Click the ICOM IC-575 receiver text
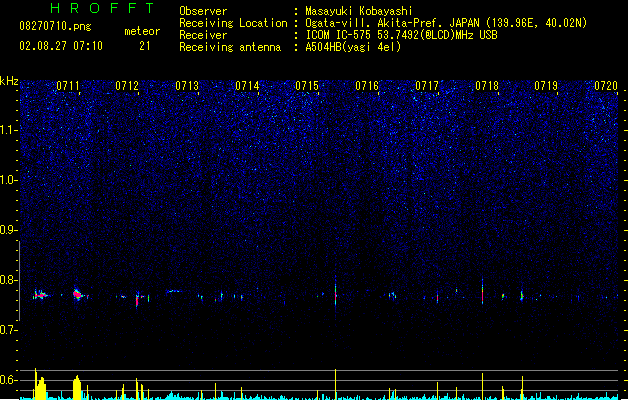 click(402, 35)
